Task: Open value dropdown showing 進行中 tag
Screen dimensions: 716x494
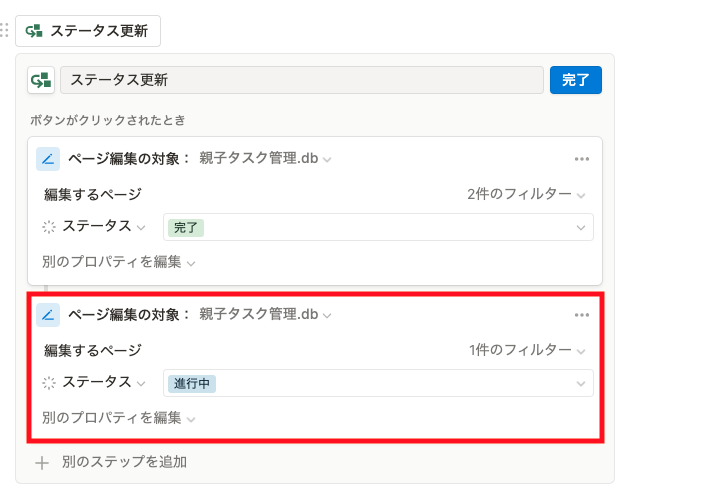Action: (x=378, y=383)
